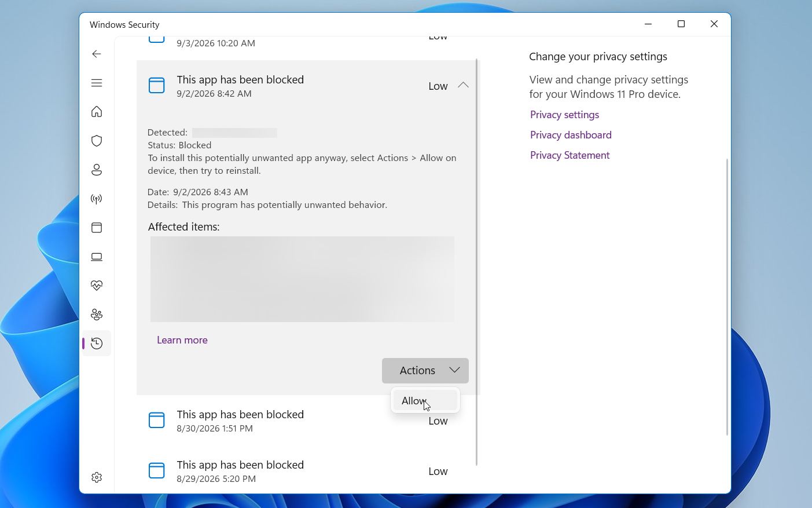Open Settings gear in the sidebar
The height and width of the screenshot is (508, 812).
pyautogui.click(x=97, y=477)
